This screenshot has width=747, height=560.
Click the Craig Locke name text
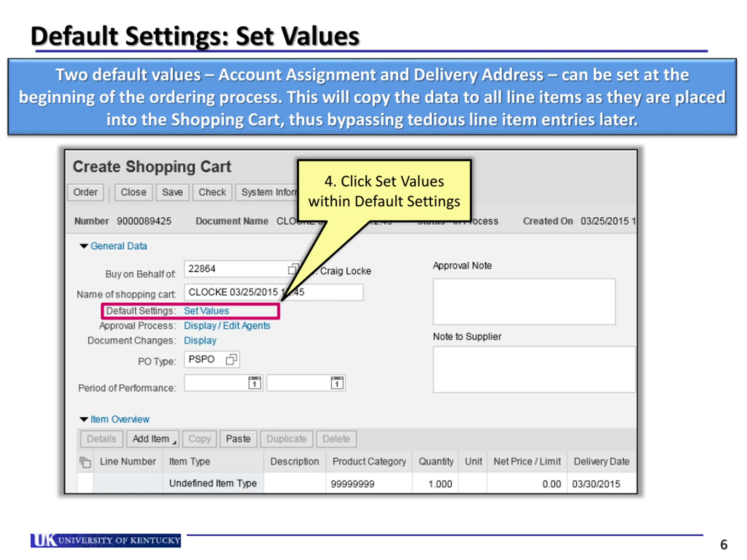click(345, 271)
